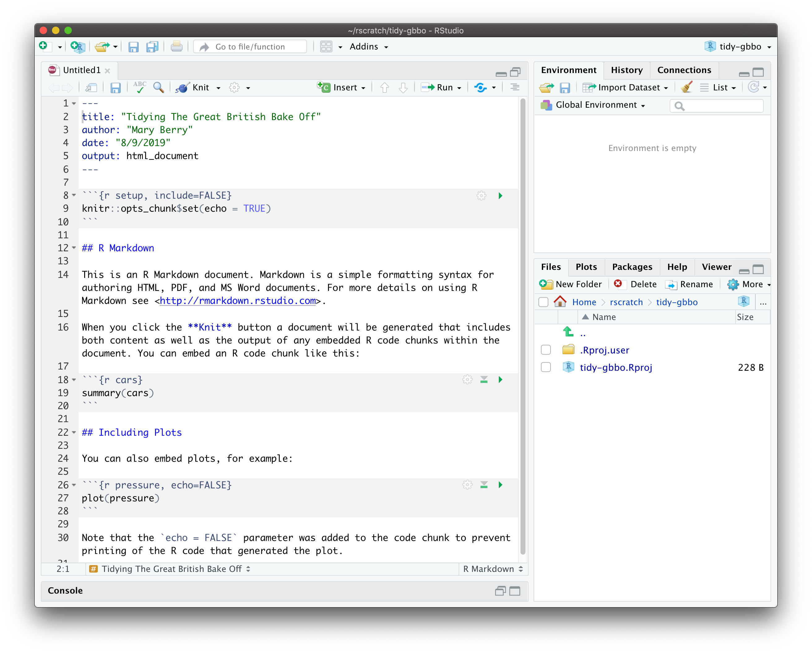
Task: Tick the .Rproj.user folder checkbox
Action: point(545,350)
